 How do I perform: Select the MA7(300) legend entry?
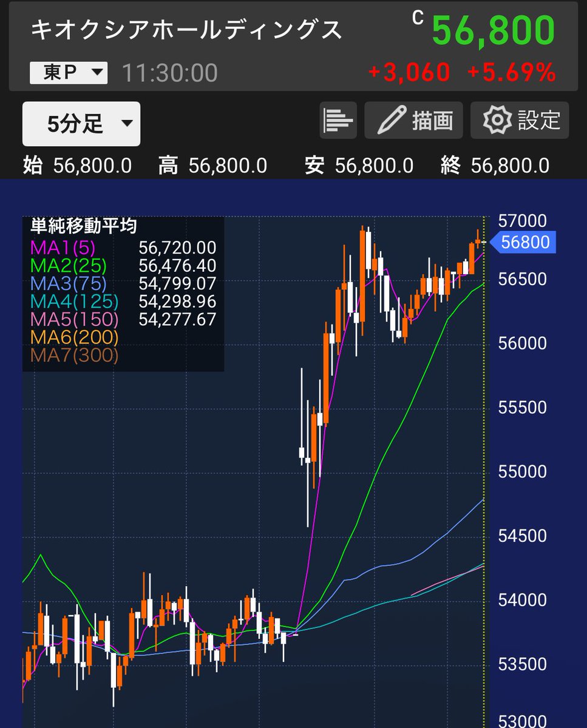(x=74, y=355)
